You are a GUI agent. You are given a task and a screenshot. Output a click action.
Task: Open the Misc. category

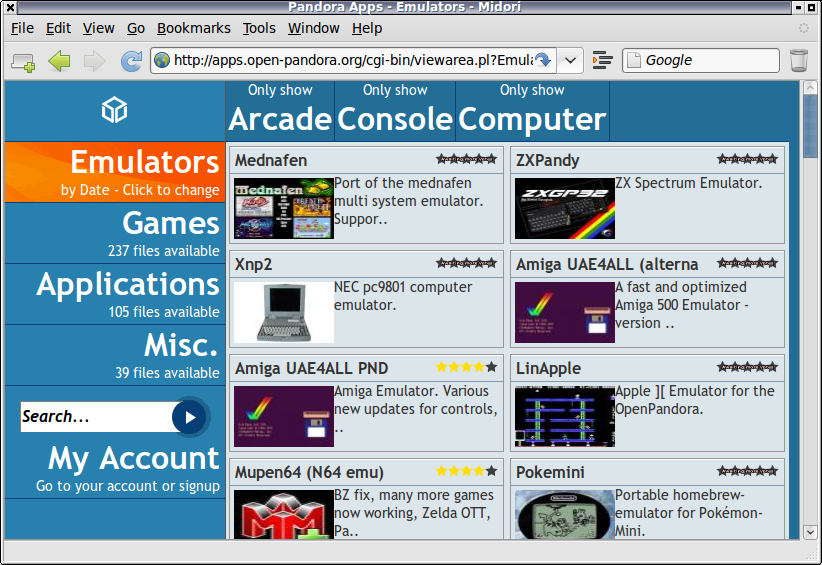(115, 355)
